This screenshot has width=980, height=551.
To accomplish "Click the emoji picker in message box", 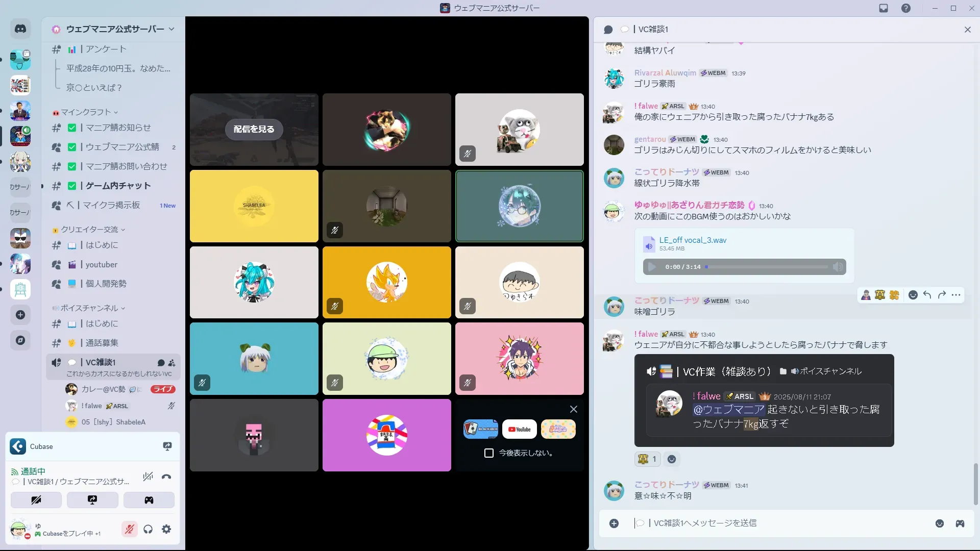I will coord(939,523).
